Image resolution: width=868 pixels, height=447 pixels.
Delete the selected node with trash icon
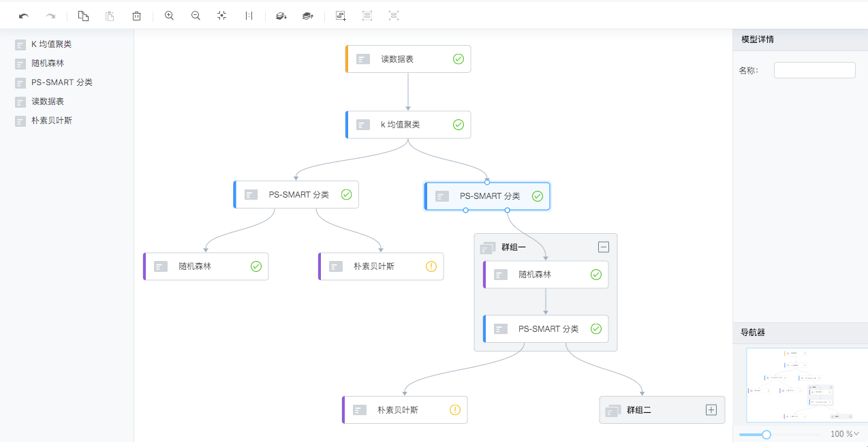pyautogui.click(x=136, y=16)
